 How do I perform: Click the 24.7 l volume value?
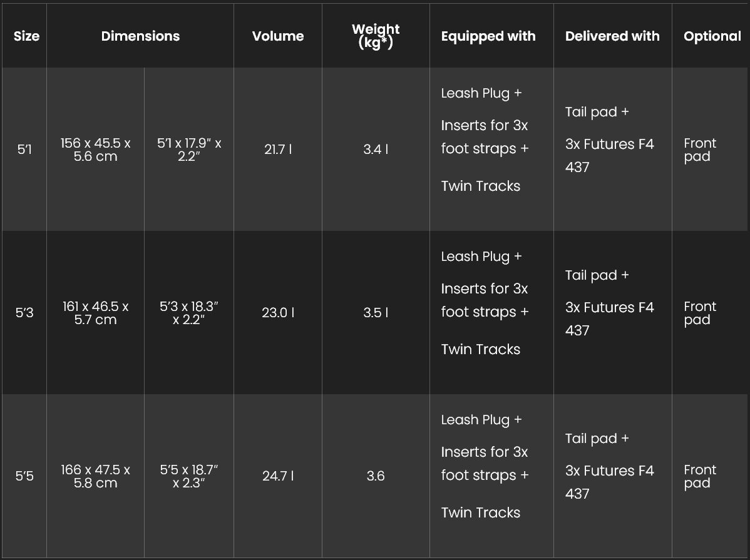tap(278, 476)
